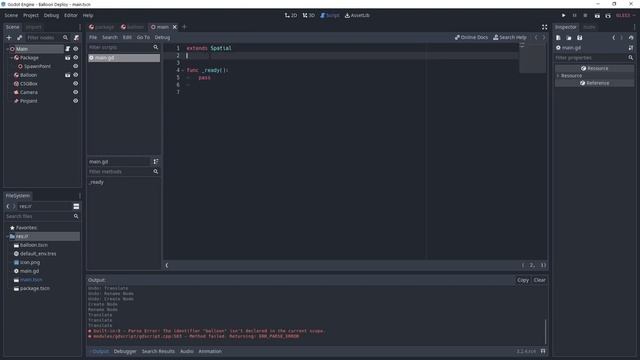The image size is (640, 360).
Task: Fold the _ready function at line 4
Action: click(x=182, y=70)
